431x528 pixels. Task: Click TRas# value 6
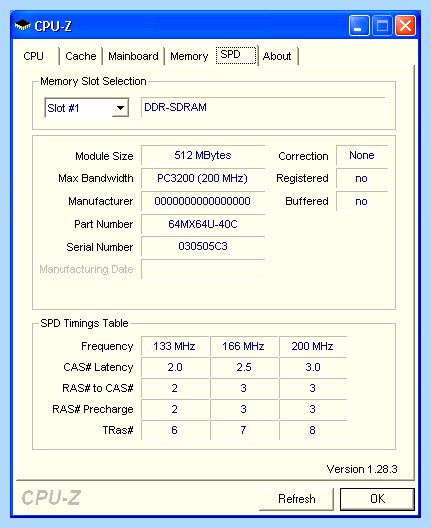pos(175,430)
